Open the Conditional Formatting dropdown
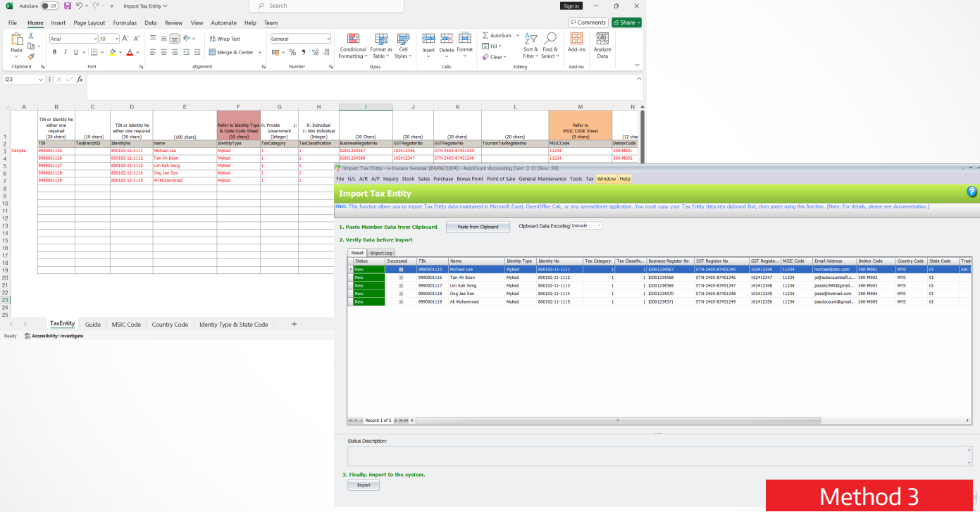Screen dimensions: 980x512 pyautogui.click(x=353, y=44)
